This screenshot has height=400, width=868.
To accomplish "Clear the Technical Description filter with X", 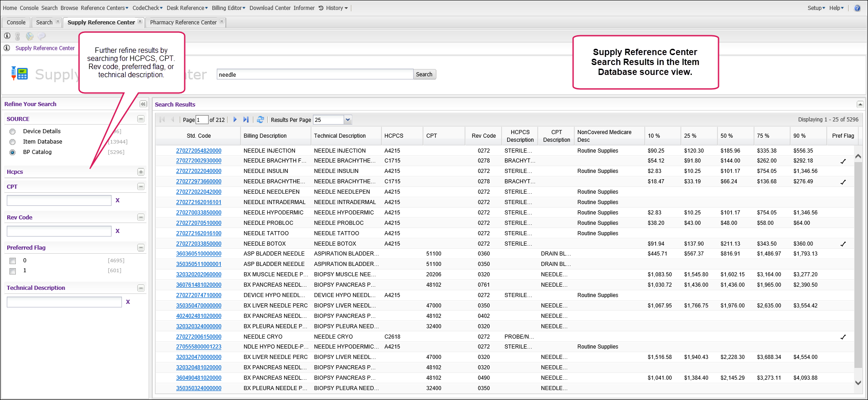I will click(x=128, y=302).
